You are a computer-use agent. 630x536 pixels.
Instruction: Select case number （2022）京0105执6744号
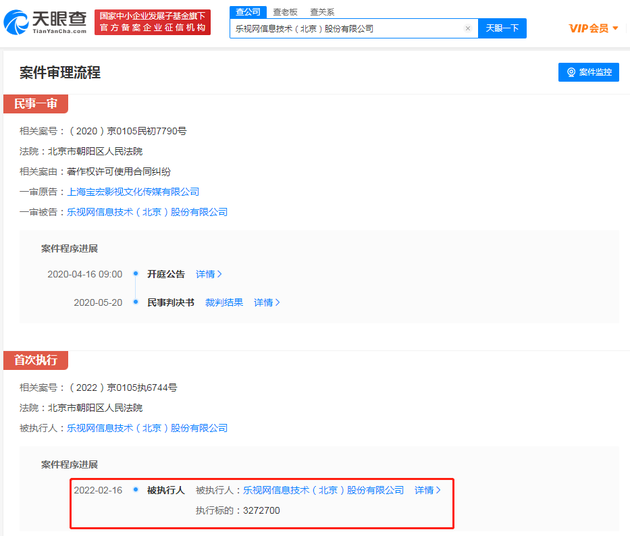click(123, 388)
